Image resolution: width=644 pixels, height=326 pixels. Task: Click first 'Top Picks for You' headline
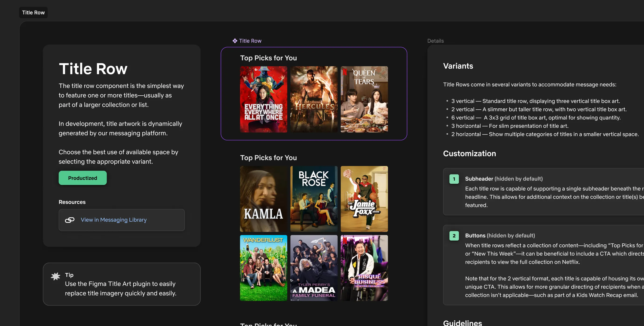(x=268, y=58)
